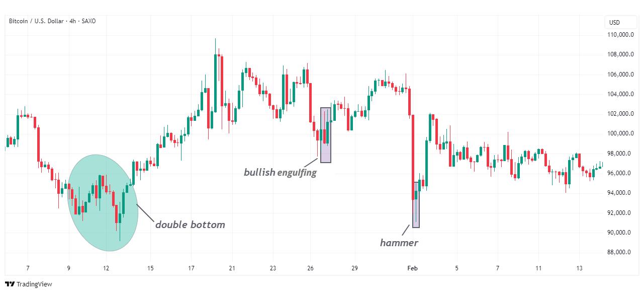Select the purple bullish engulfing rectangle
644x293 pixels.
tap(326, 135)
